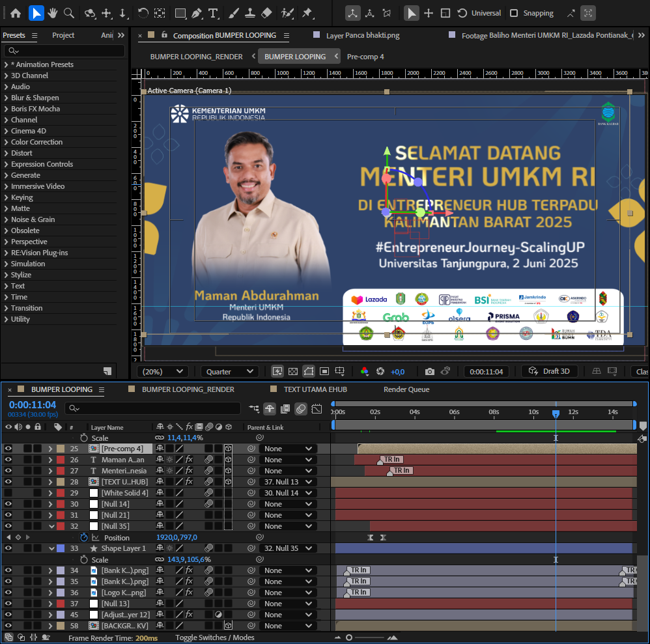This screenshot has height=644, width=650.
Task: Click the tan label color swatch of layer 25
Action: click(x=61, y=449)
